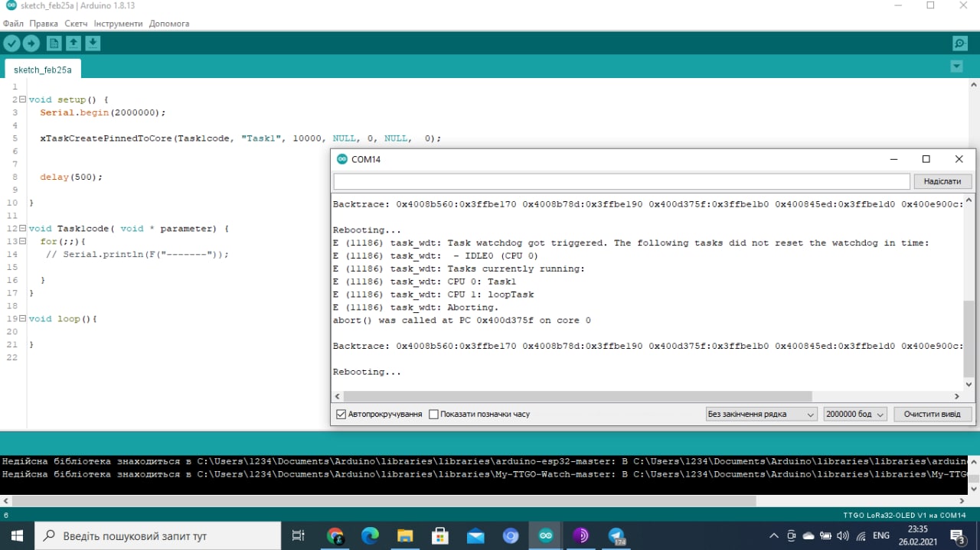Open the Файл menu
Viewport: 980px width, 550px height.
click(x=13, y=24)
